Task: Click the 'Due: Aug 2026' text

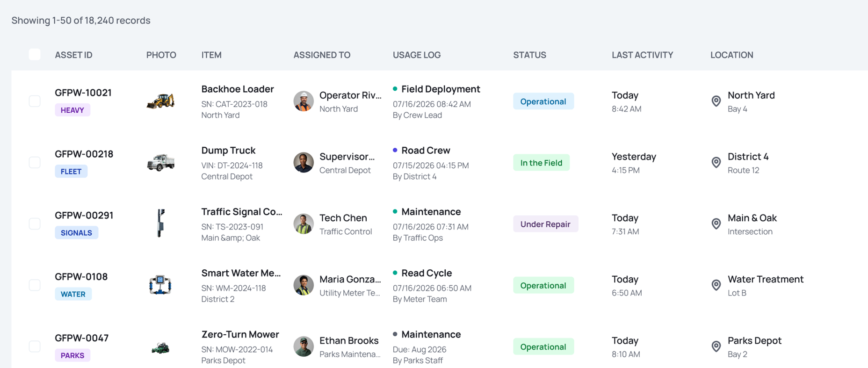Action: coord(420,349)
